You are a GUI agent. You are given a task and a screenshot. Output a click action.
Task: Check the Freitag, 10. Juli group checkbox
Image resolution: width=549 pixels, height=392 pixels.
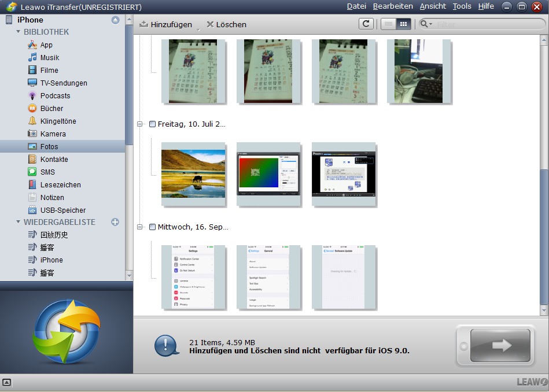(152, 124)
